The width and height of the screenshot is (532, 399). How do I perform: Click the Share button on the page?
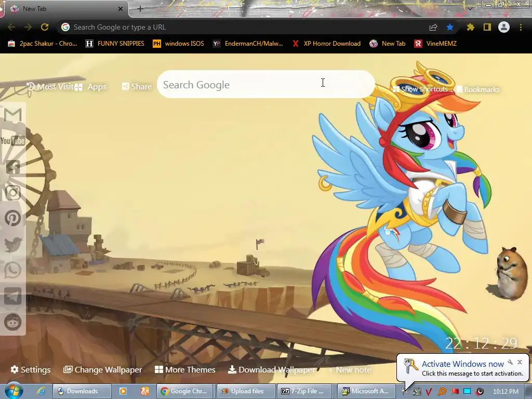[x=137, y=87]
